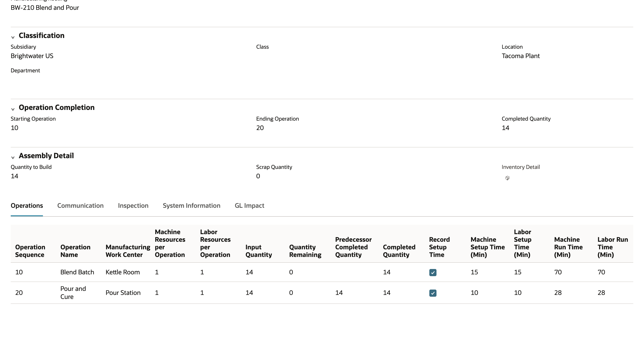The height and width of the screenshot is (353, 644).
Task: Click the Starting Operation value 10
Action: click(14, 128)
